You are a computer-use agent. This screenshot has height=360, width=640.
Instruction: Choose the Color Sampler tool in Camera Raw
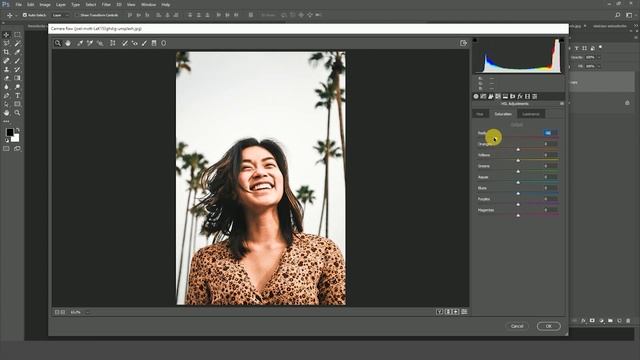click(x=90, y=43)
